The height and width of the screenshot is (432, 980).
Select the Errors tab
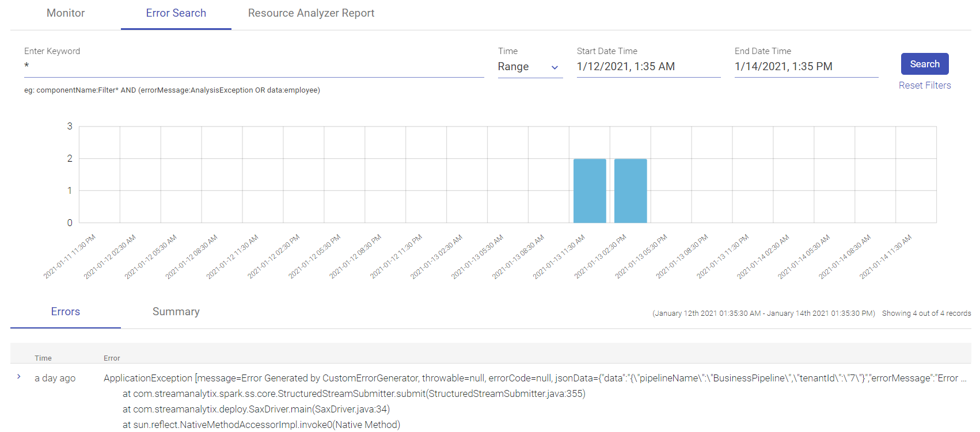(x=66, y=311)
